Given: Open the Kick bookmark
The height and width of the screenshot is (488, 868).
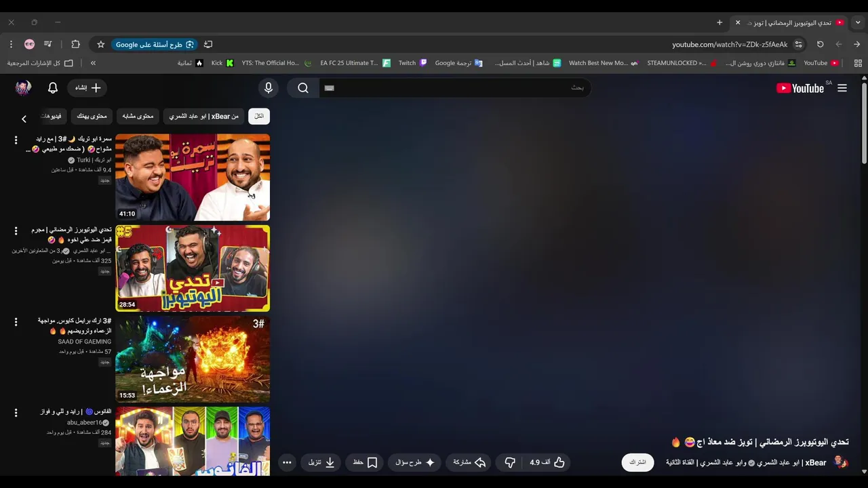Looking at the screenshot, I should [222, 63].
